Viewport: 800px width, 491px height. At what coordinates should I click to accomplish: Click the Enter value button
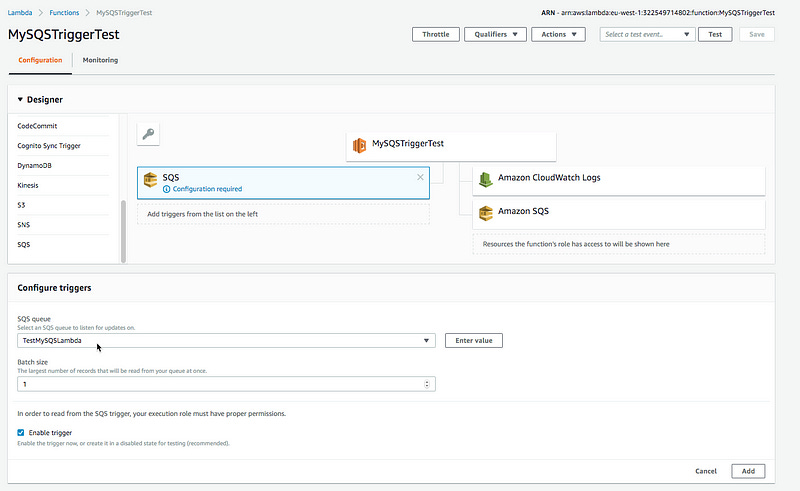pyautogui.click(x=473, y=340)
